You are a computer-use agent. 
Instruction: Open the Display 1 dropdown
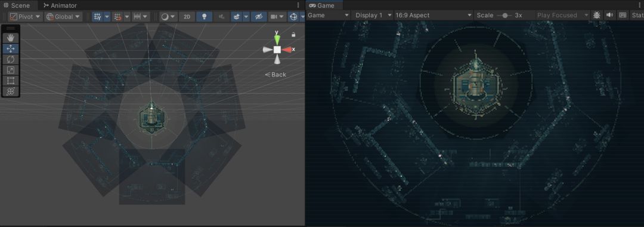point(373,15)
